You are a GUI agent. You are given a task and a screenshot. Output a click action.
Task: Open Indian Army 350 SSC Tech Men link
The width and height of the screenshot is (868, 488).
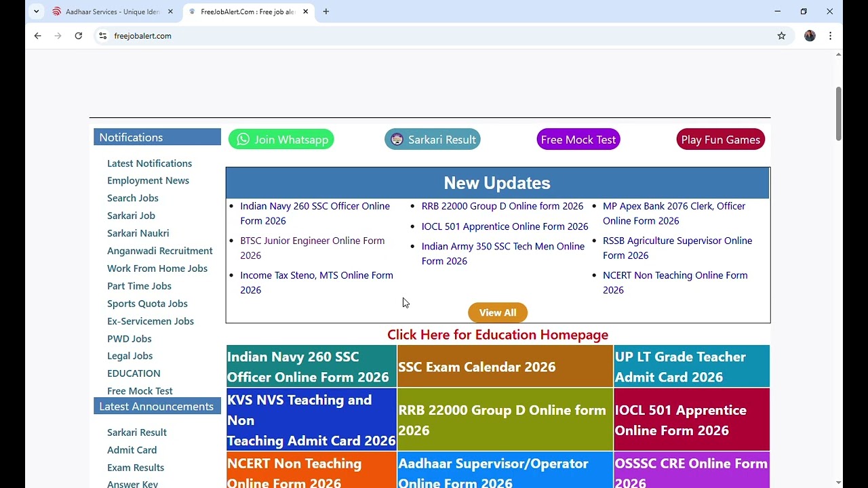point(503,253)
